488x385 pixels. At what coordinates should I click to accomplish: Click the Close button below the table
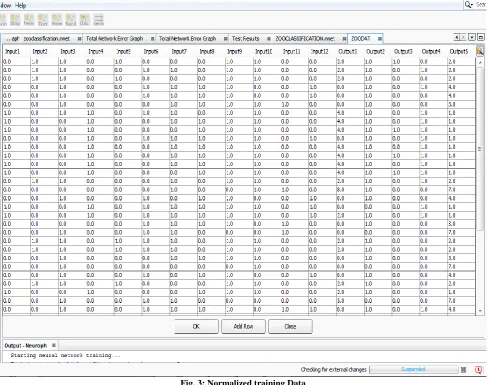pyautogui.click(x=290, y=326)
